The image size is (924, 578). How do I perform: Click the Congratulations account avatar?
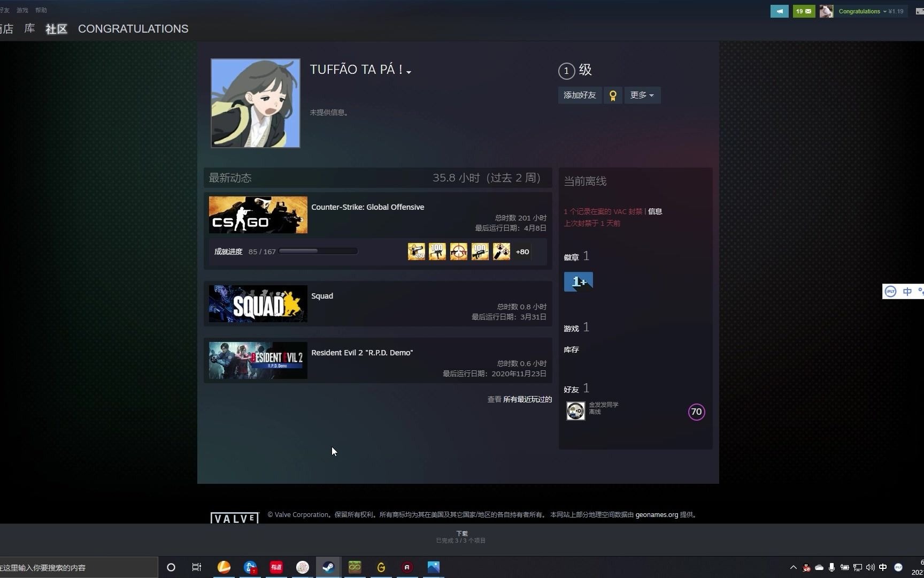point(826,11)
